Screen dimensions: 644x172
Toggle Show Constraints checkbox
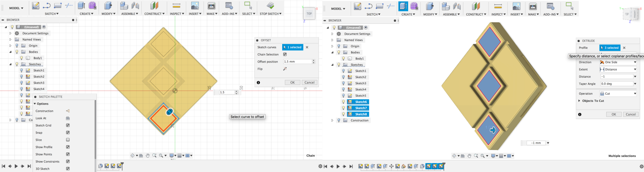click(68, 161)
